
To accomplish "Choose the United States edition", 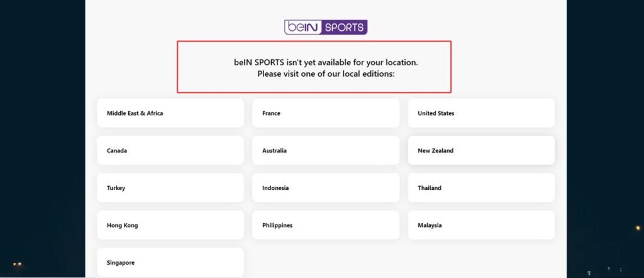I will [481, 113].
